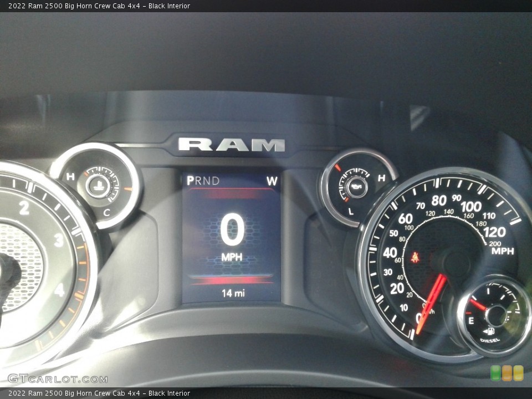Click the caption text at the bottom of the image
Image resolution: width=532 pixels, height=399 pixels.
[99, 393]
